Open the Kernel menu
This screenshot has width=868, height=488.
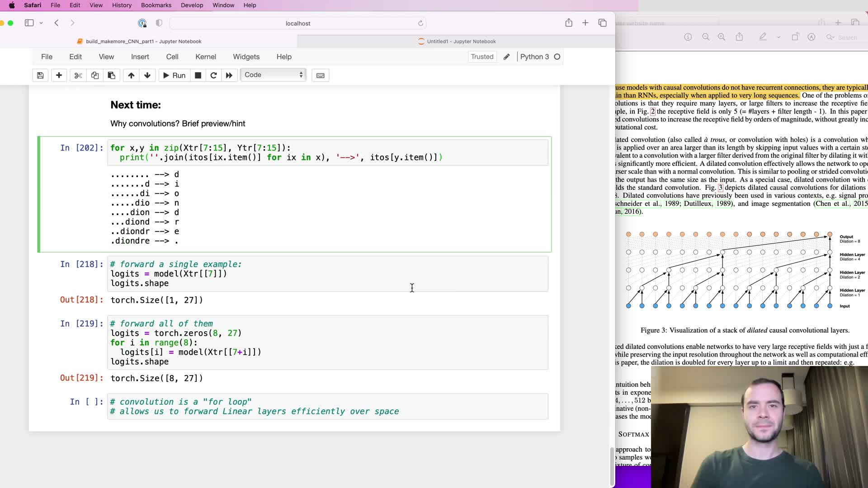tap(205, 57)
